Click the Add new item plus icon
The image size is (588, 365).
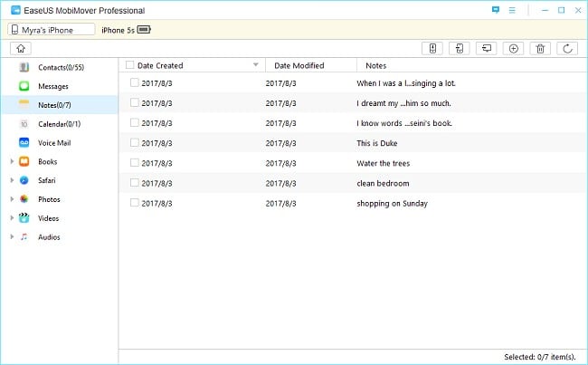[513, 48]
